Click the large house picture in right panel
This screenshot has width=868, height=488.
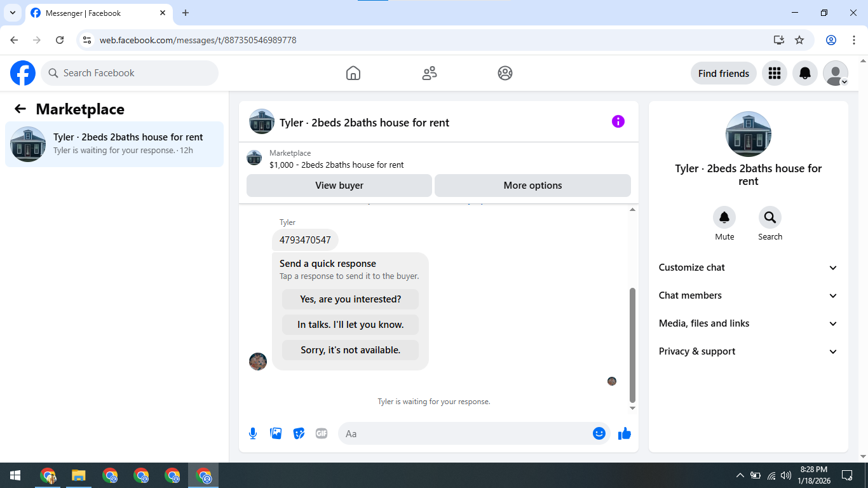pos(749,134)
